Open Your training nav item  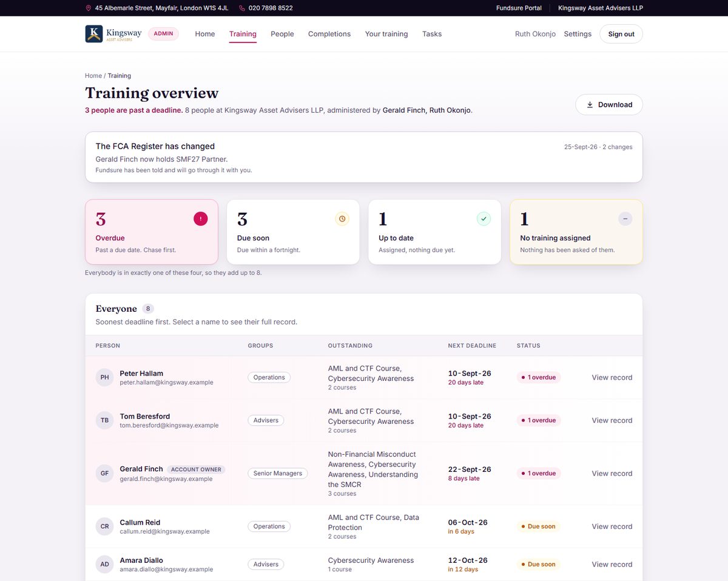pyautogui.click(x=386, y=34)
